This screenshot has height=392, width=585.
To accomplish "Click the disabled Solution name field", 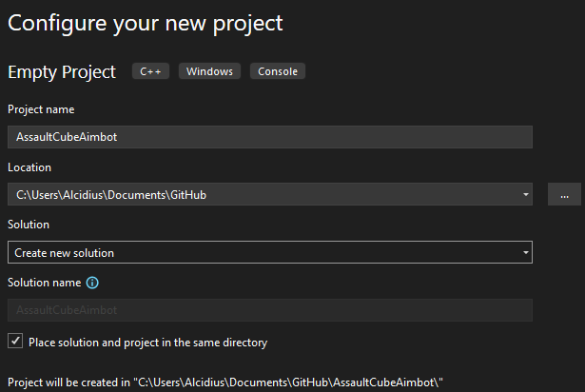I will pos(269,310).
